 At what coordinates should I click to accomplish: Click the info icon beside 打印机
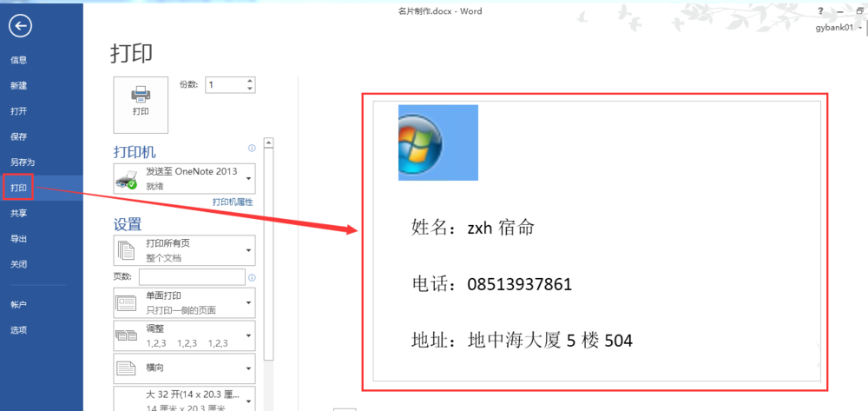[x=252, y=149]
